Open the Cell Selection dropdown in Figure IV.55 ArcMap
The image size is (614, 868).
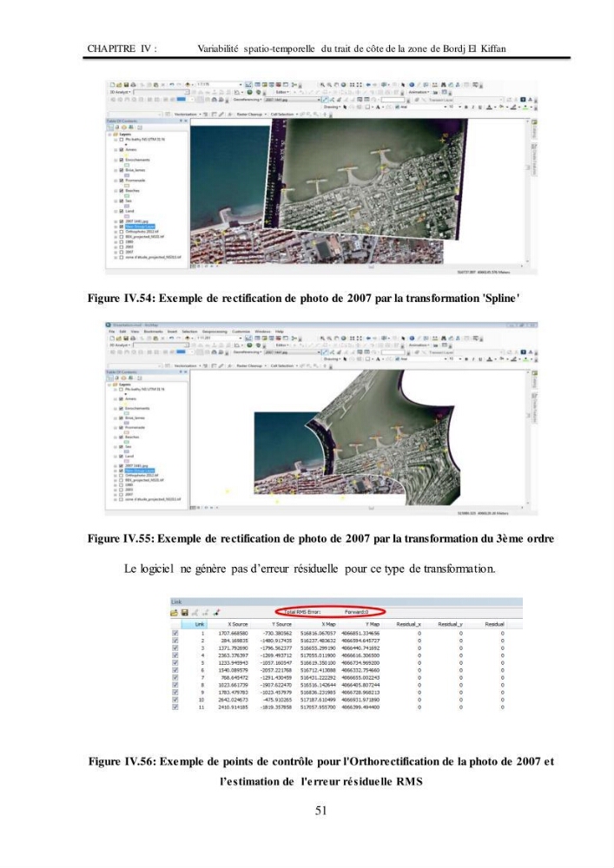pyautogui.click(x=285, y=366)
